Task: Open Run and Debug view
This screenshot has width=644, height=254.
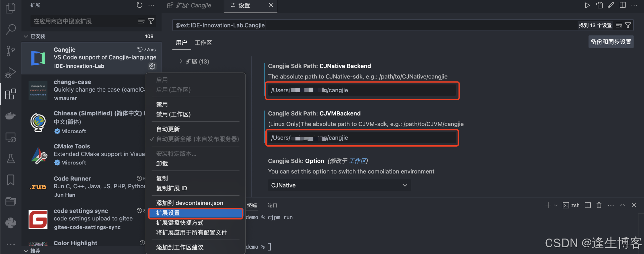Action: pos(11,72)
